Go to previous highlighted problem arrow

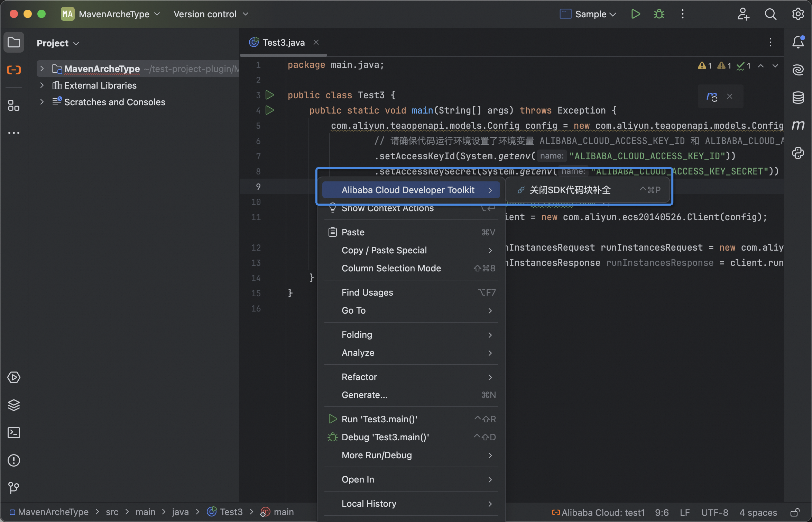coord(761,66)
